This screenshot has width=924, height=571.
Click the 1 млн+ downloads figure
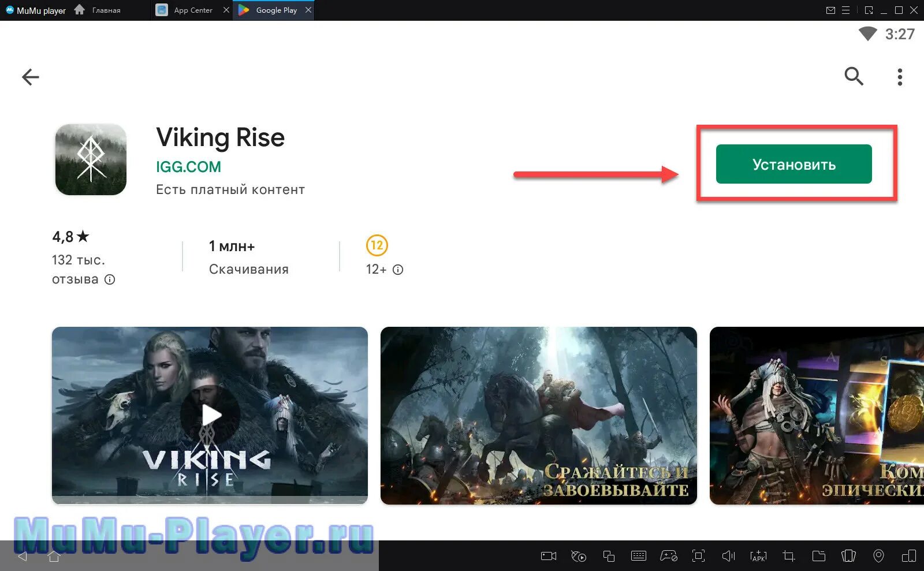232,247
